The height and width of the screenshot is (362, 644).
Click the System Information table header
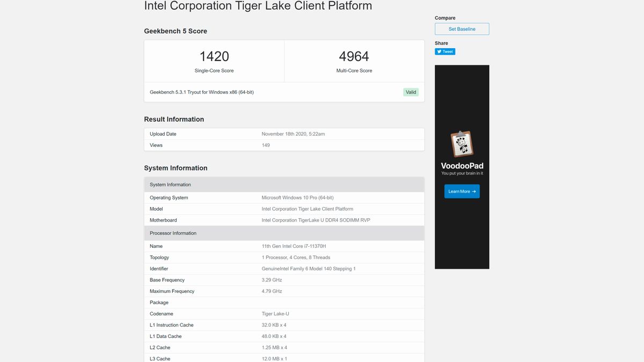click(170, 184)
